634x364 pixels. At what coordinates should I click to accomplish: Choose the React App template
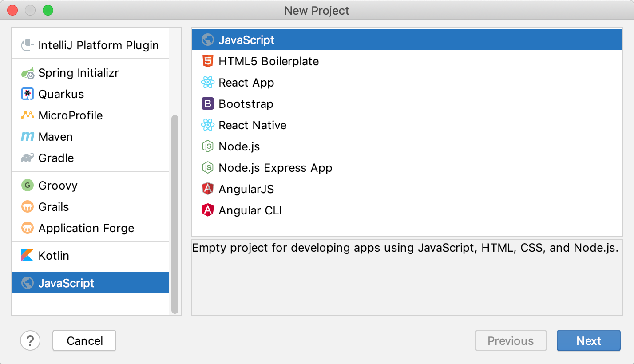[x=407, y=83]
